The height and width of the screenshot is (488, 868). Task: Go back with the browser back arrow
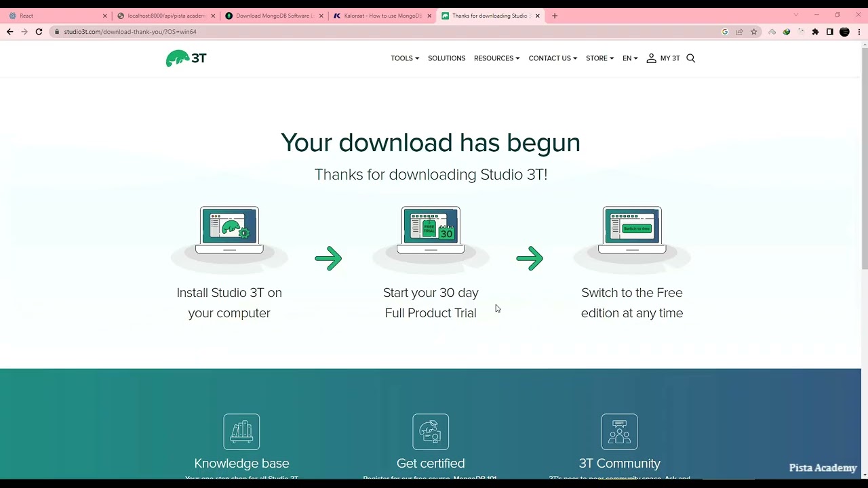pos(9,32)
